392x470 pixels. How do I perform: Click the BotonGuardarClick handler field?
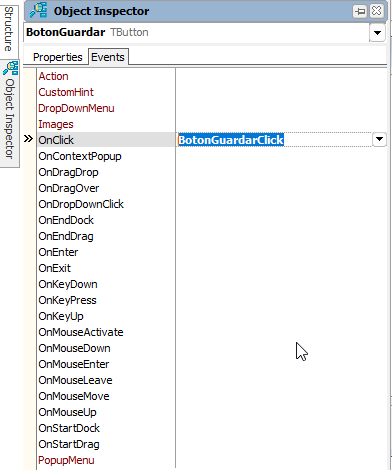tap(274, 140)
